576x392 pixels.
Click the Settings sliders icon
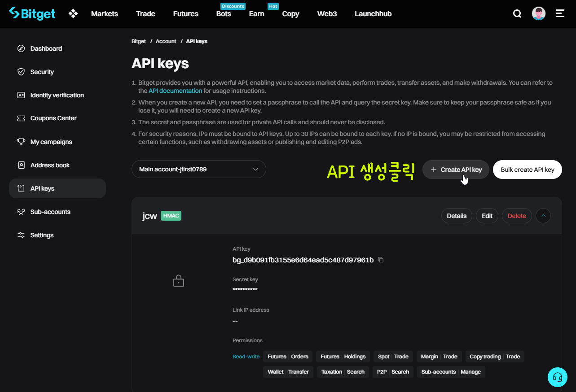pyautogui.click(x=21, y=235)
